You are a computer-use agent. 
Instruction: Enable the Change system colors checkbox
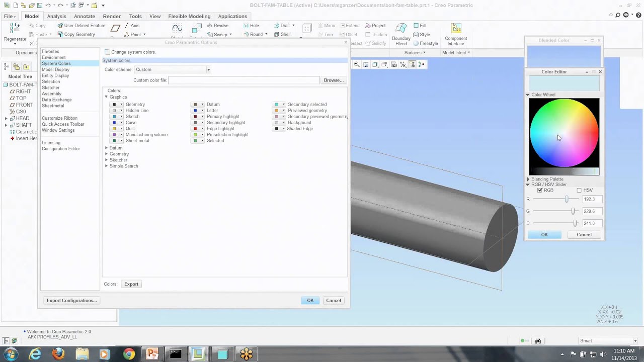(x=107, y=52)
